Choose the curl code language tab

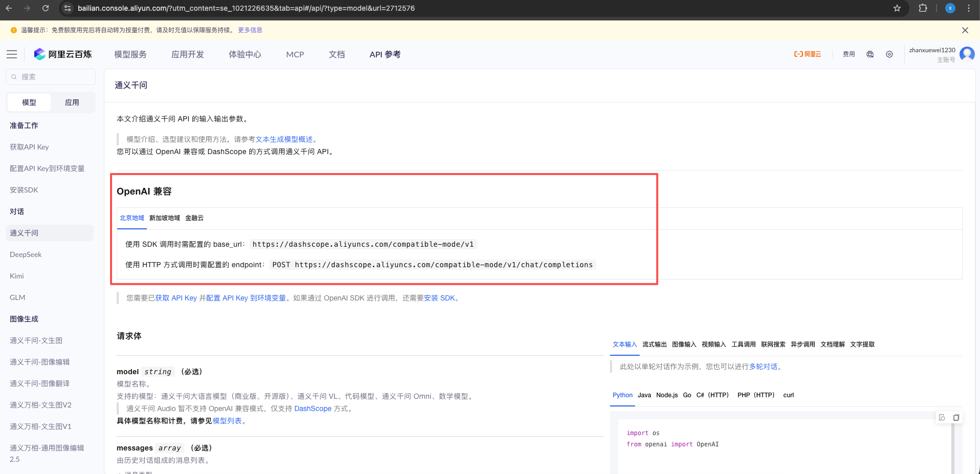(788, 395)
